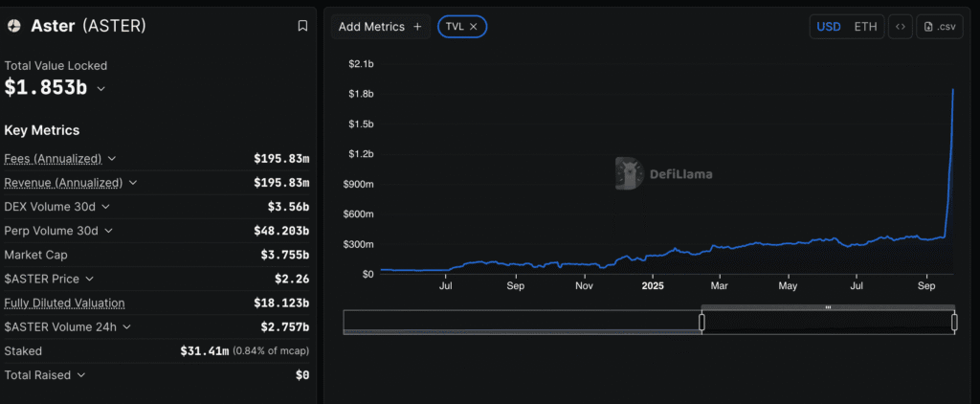Click the right handle of the range slider

[x=954, y=323]
